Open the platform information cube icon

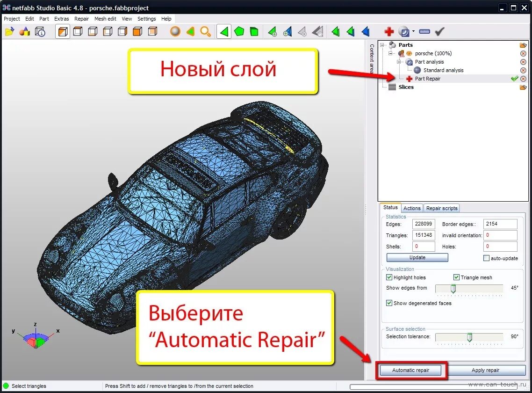(x=40, y=32)
